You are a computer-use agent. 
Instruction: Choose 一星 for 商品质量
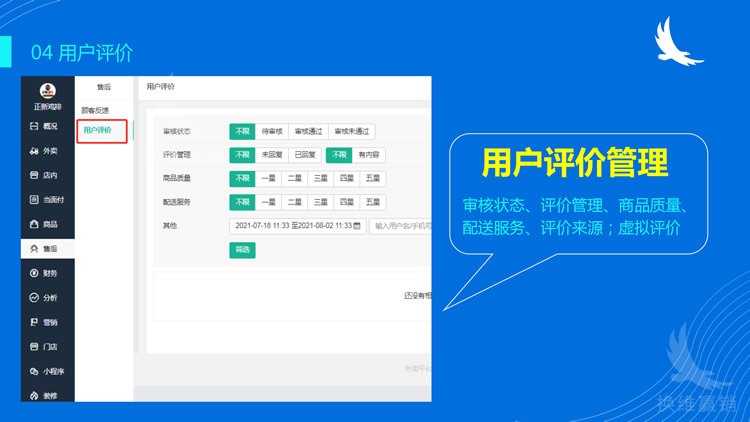coord(268,178)
